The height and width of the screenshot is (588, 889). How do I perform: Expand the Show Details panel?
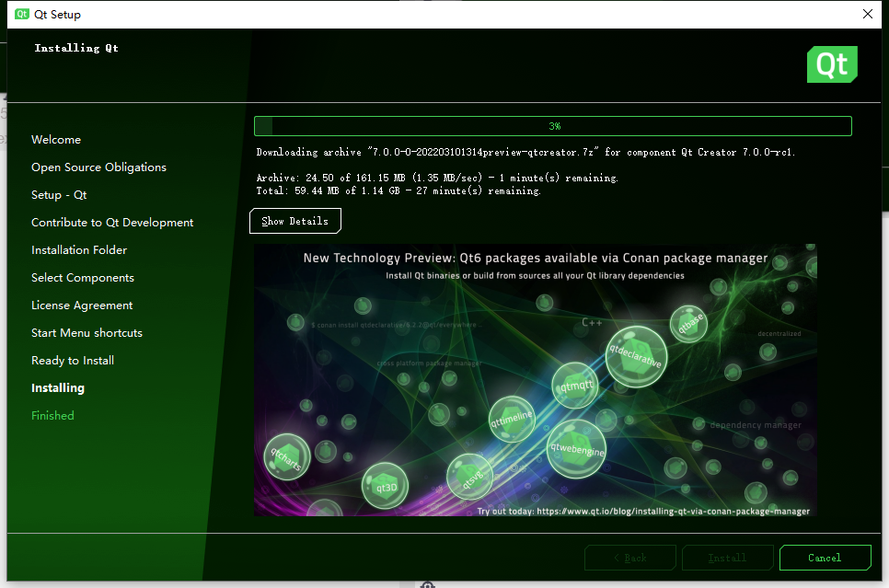pyautogui.click(x=294, y=221)
